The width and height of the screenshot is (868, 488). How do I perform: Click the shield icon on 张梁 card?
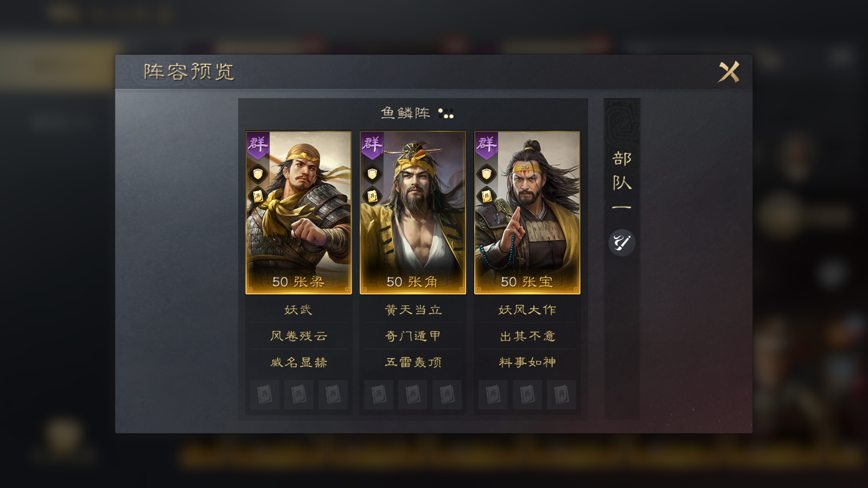pos(258,174)
